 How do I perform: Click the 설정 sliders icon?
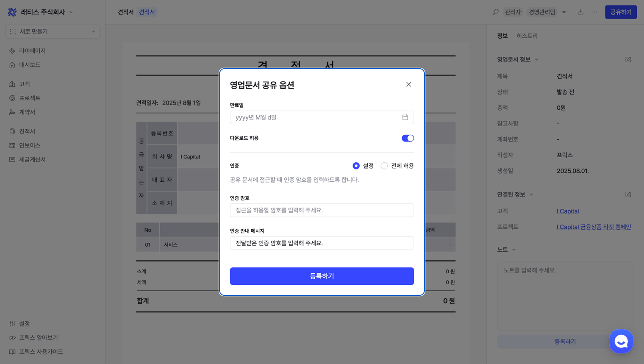coord(12,324)
